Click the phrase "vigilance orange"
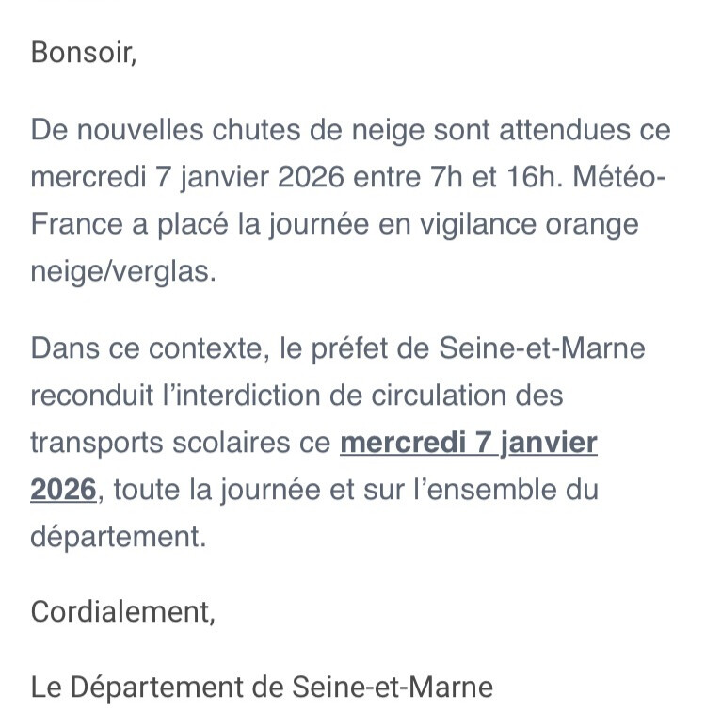Screen dimensions: 705x728 (x=538, y=225)
